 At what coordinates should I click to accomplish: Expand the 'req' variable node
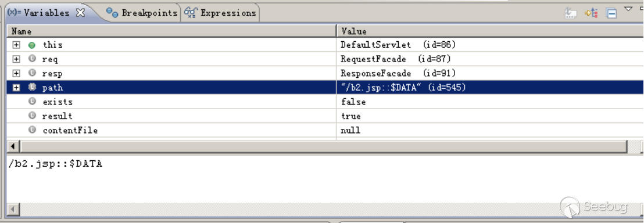[x=16, y=59]
